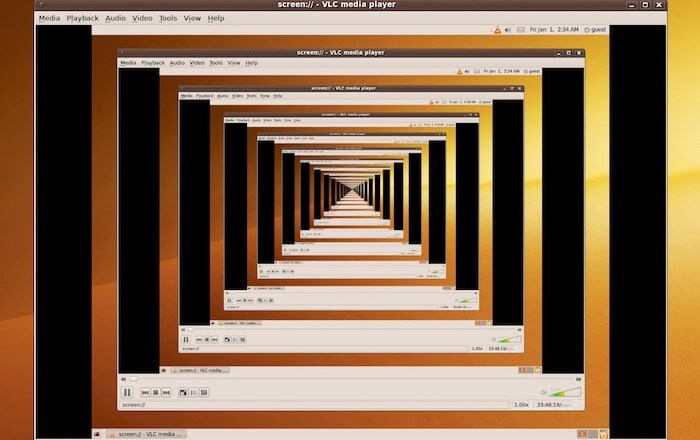
Task: Open the Audio menu in the outermost VLC window
Action: (115, 18)
